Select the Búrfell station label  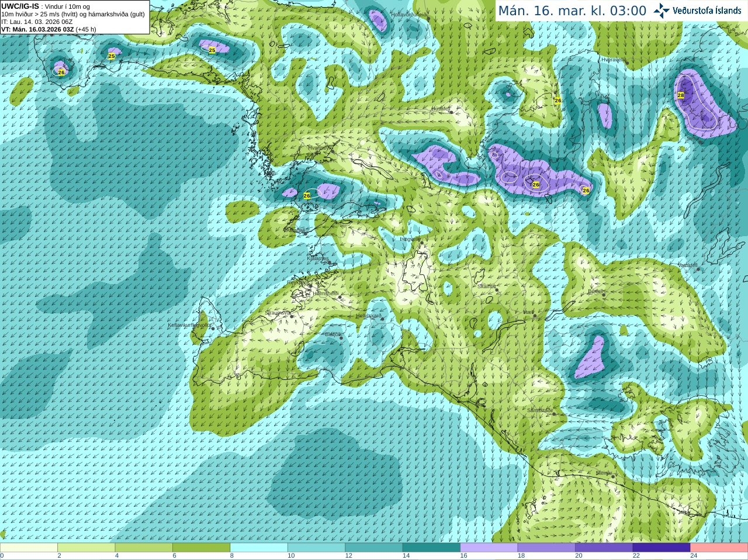click(x=595, y=291)
